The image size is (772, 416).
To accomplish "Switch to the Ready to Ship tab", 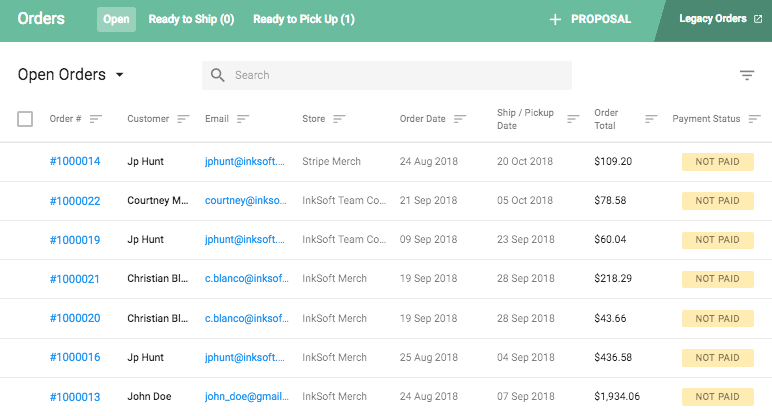I will pyautogui.click(x=191, y=19).
